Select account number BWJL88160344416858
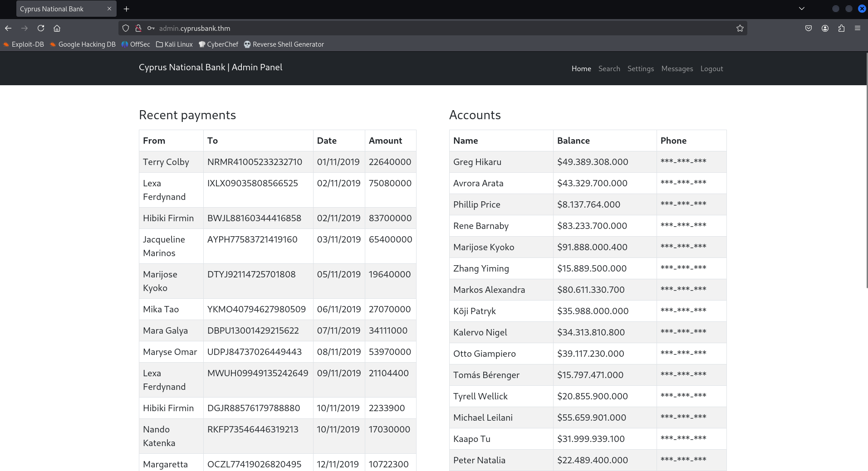Screen dimensions: 868x471 pos(254,218)
